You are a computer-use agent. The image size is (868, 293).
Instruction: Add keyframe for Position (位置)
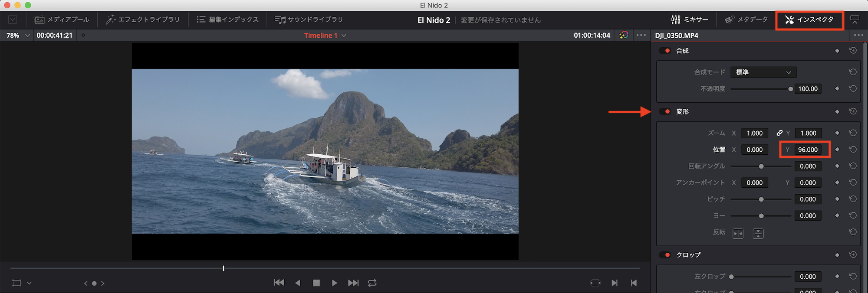point(837,149)
